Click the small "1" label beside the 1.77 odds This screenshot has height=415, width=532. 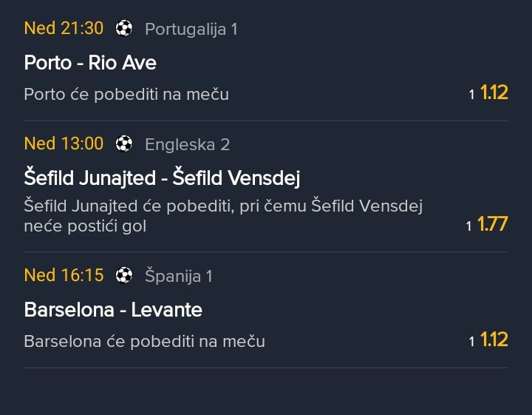469,226
